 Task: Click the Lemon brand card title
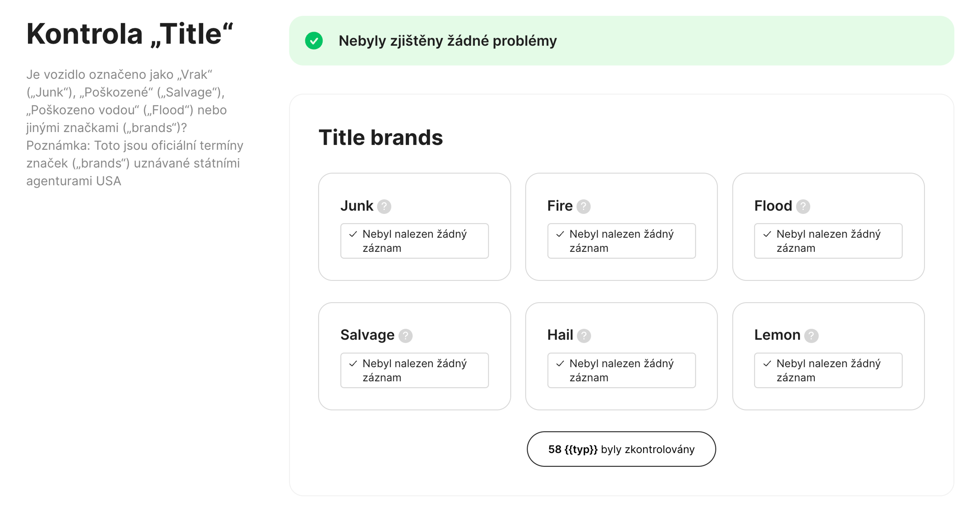click(777, 335)
